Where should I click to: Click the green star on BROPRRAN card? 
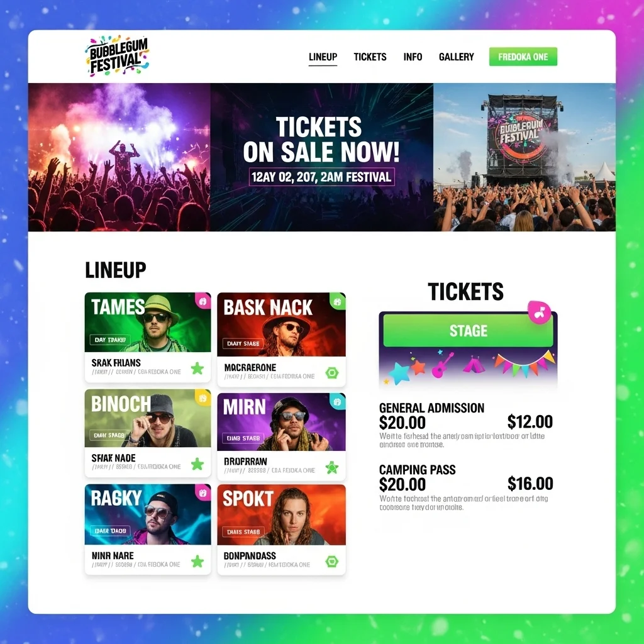[x=332, y=467]
